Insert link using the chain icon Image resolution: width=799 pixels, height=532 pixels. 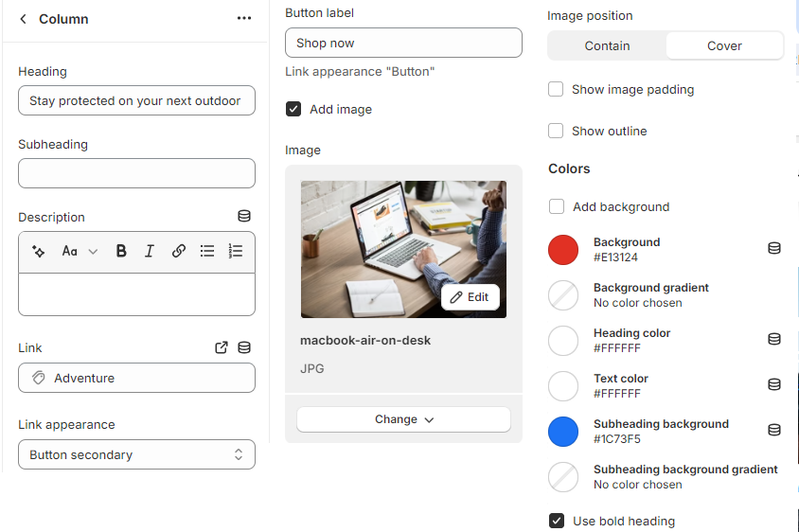coord(179,252)
